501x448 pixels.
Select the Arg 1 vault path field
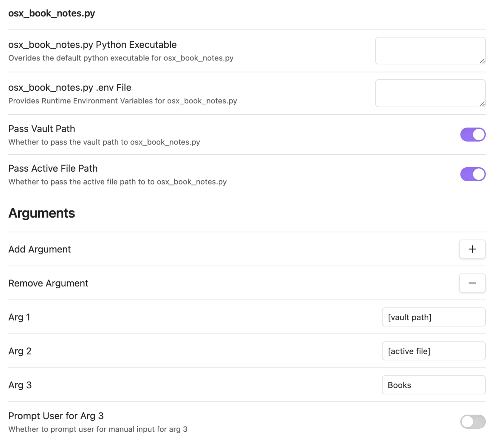(x=433, y=317)
